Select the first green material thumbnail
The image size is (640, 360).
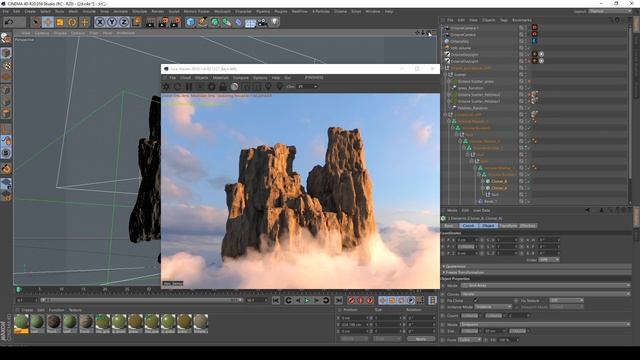[21, 324]
